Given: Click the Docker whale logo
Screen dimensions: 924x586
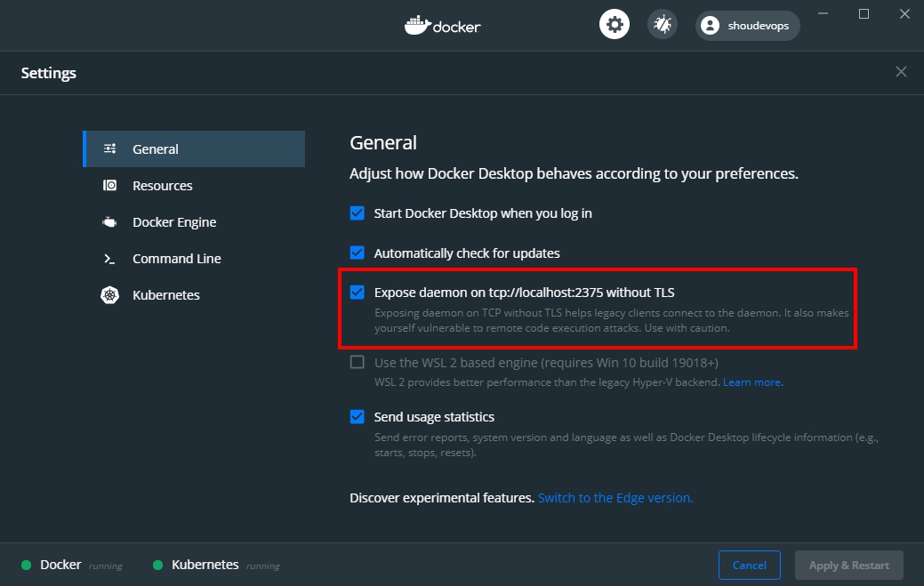Looking at the screenshot, I should pyautogui.click(x=418, y=25).
